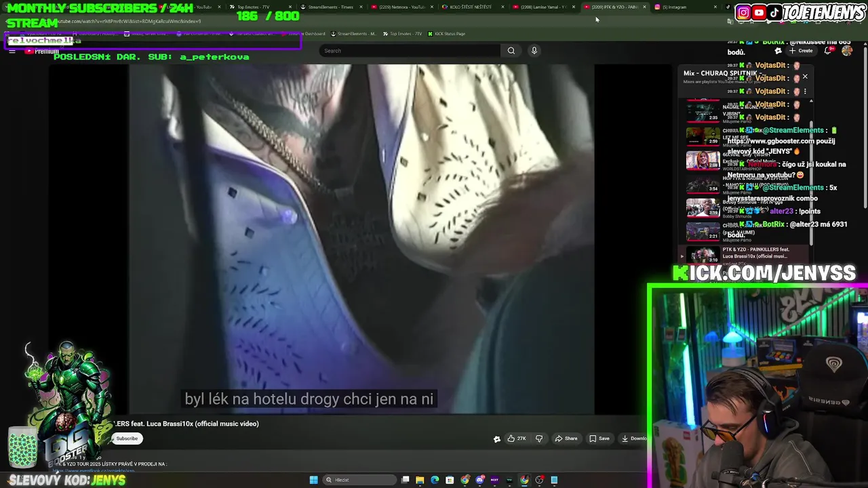The width and height of the screenshot is (868, 488).
Task: Click the video player to pause playback
Action: coord(361,239)
